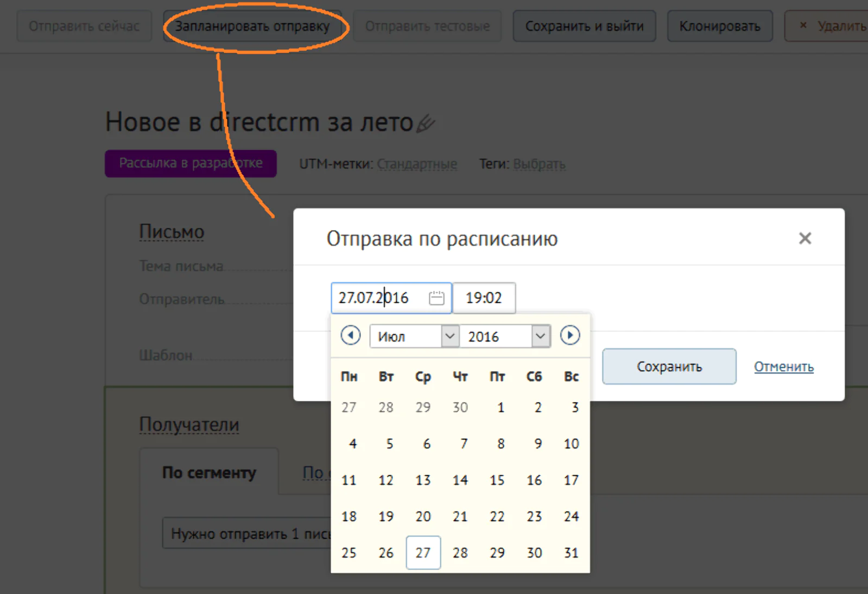
Task: Close the schedule sending dialog
Action: click(x=805, y=238)
